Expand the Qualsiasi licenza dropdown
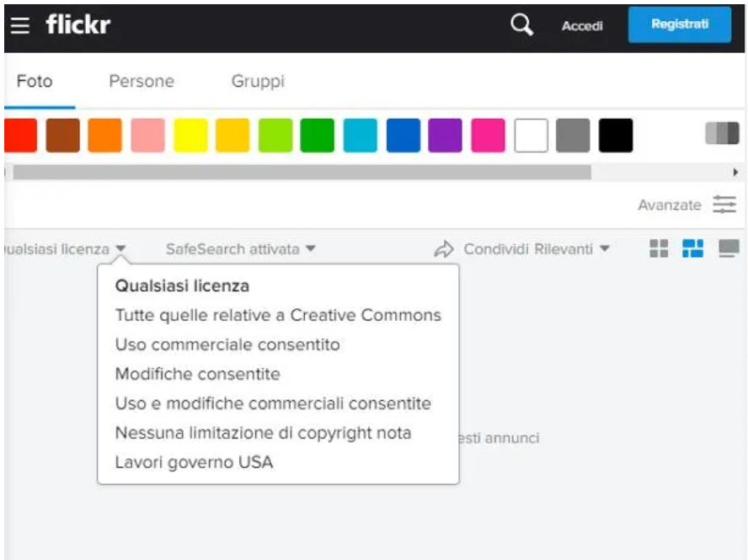This screenshot has width=748, height=560. tap(64, 249)
